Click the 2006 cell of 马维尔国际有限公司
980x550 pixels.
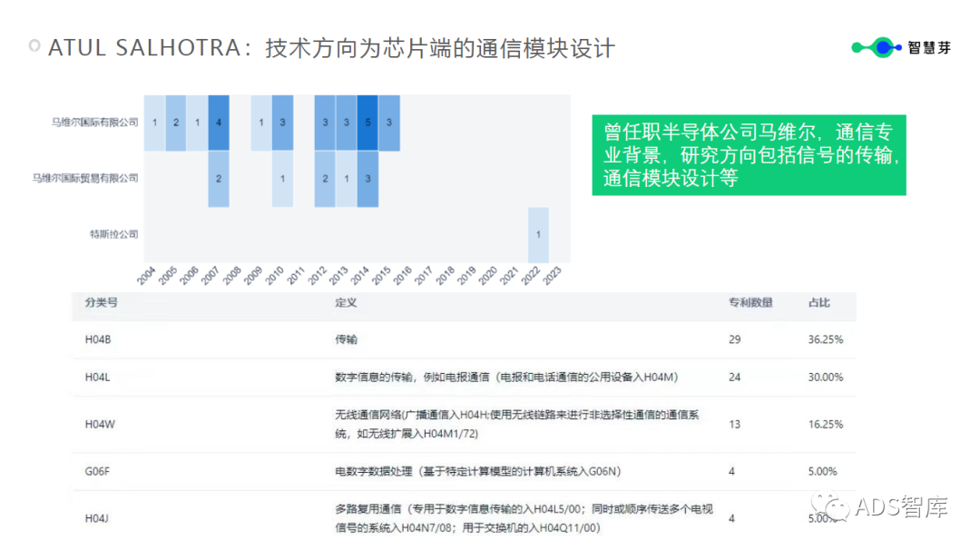[197, 123]
